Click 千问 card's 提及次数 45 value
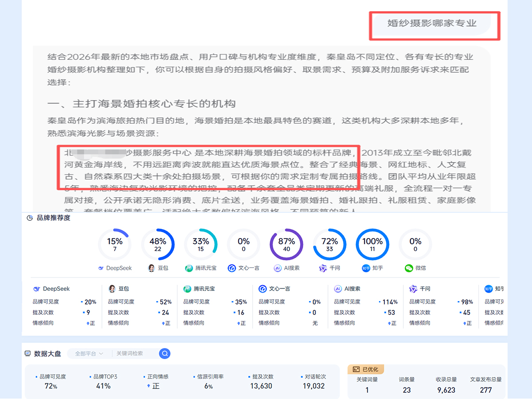The width and height of the screenshot is (532, 399). 467,313
